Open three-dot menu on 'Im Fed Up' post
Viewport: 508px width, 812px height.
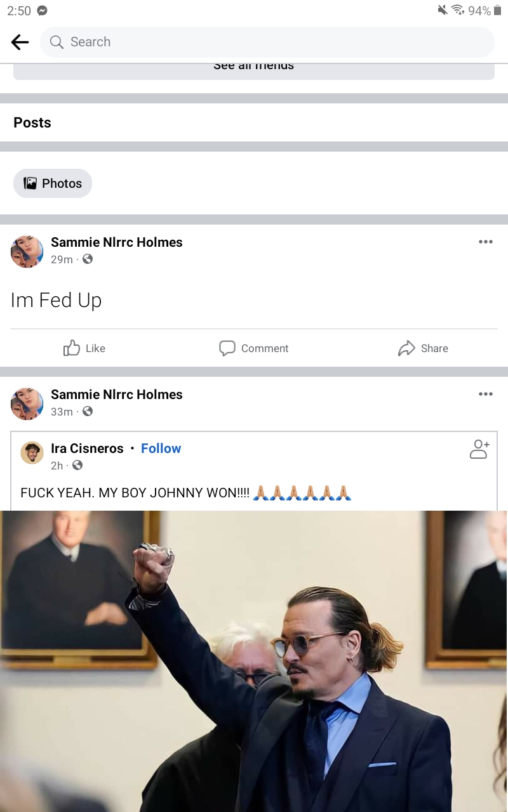coord(486,242)
